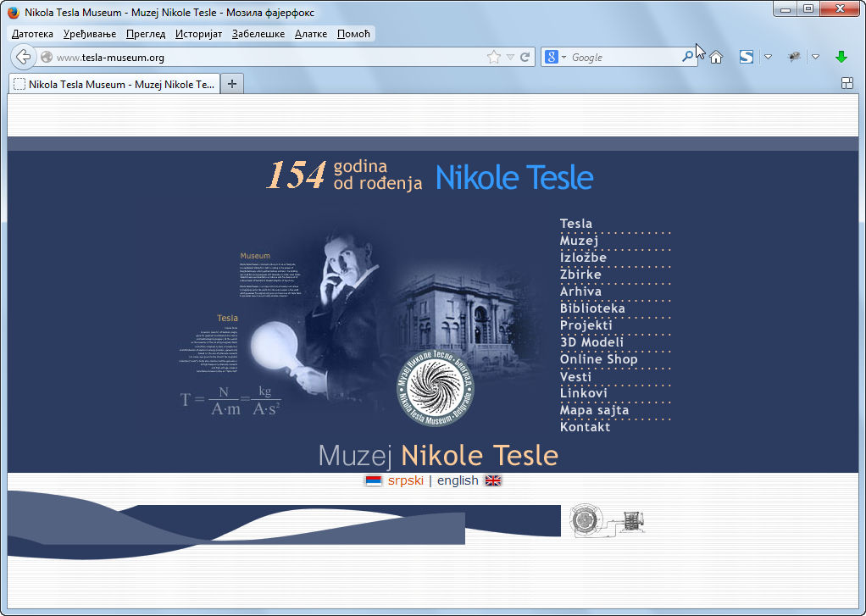
Task: Click the Google search input field
Action: pos(625,57)
